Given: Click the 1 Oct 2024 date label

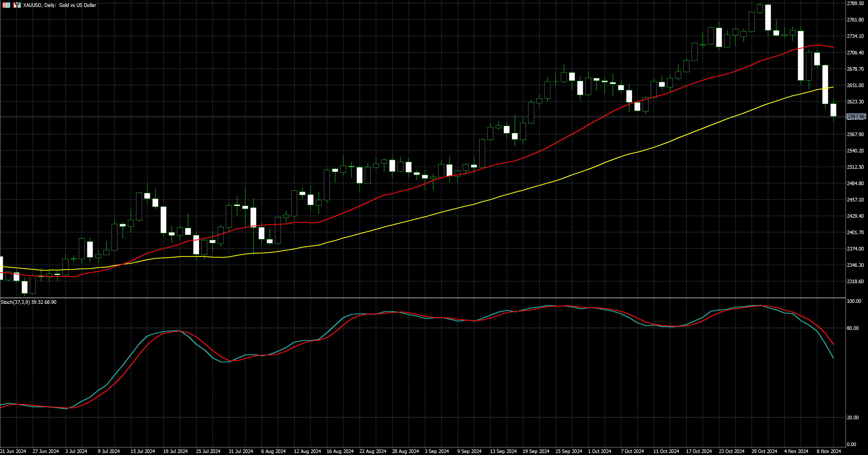Looking at the screenshot, I should (x=599, y=451).
